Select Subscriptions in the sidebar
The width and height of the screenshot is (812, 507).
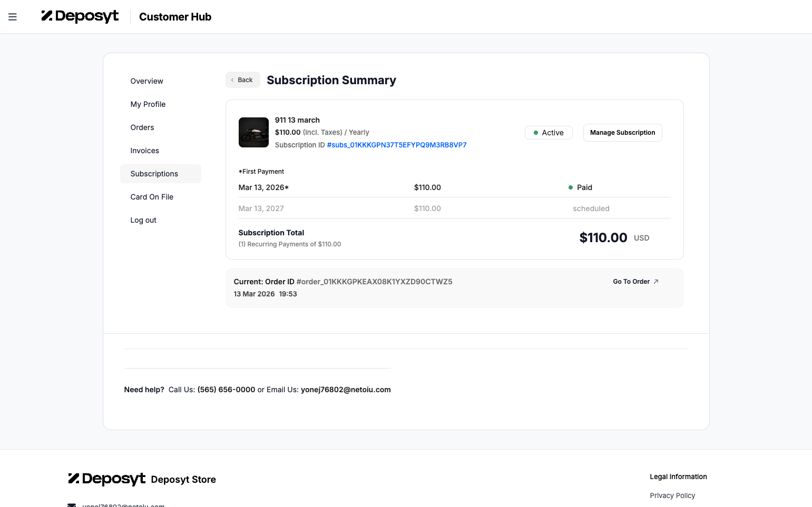161,174
